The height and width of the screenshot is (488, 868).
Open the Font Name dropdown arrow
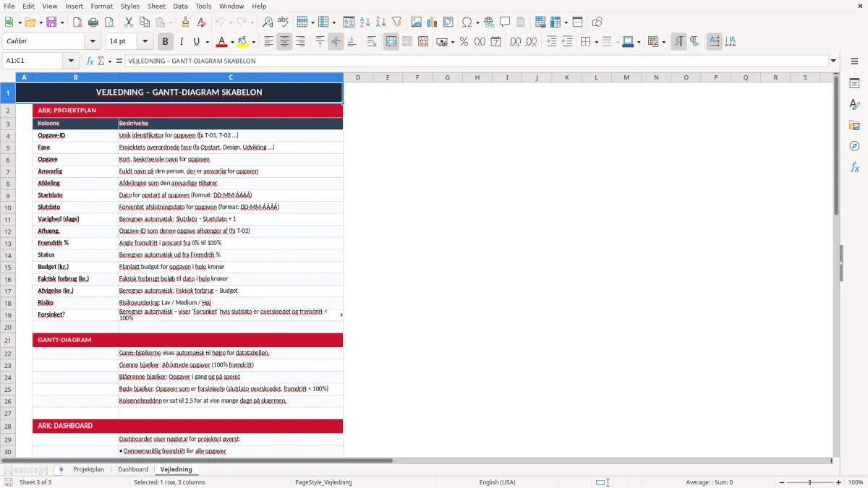(x=92, y=42)
